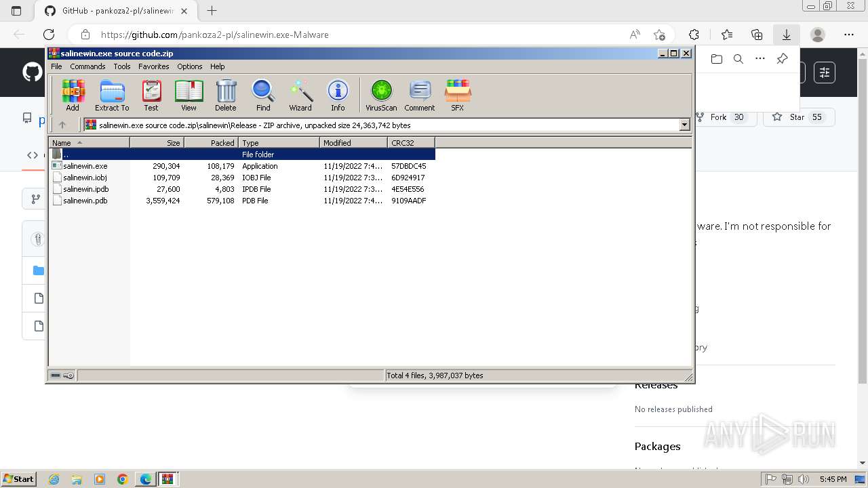Pin the downloads panel
Image resolution: width=868 pixels, height=488 pixels.
click(782, 59)
